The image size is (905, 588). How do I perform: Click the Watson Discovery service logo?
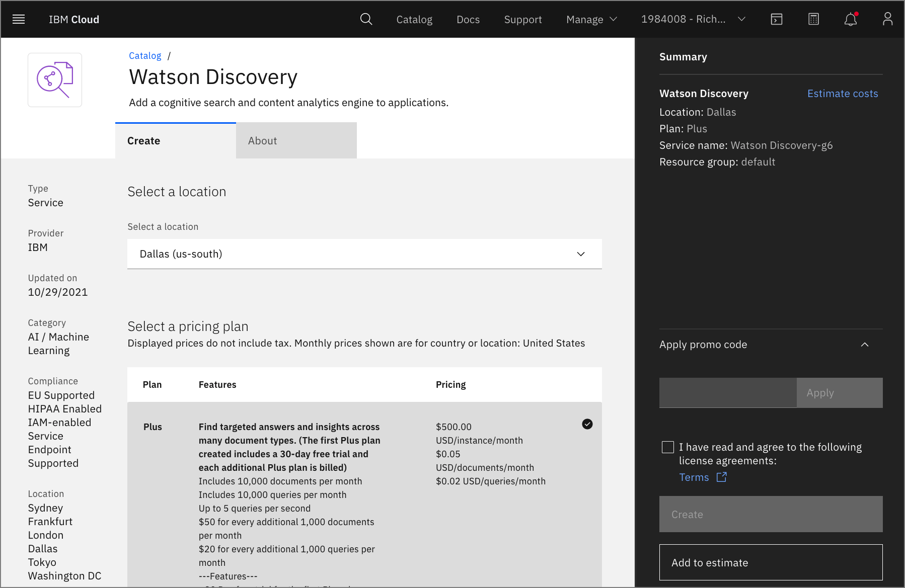(55, 80)
